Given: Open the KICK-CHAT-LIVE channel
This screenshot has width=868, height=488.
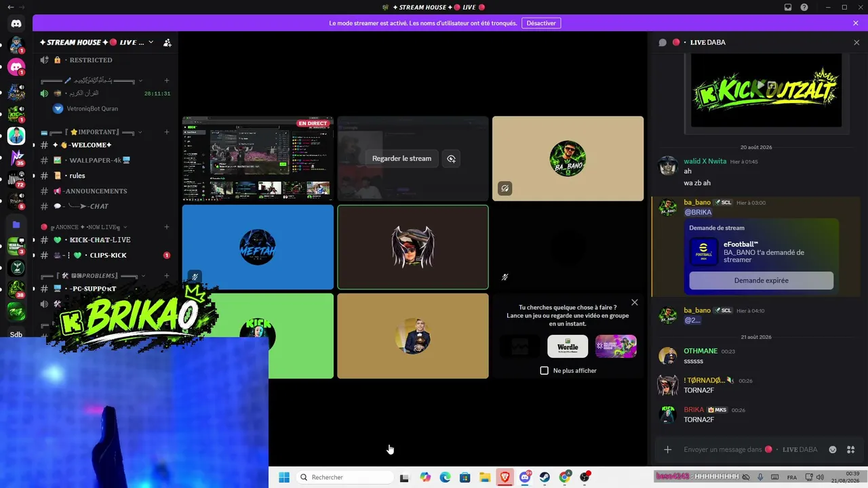Looking at the screenshot, I should point(106,240).
